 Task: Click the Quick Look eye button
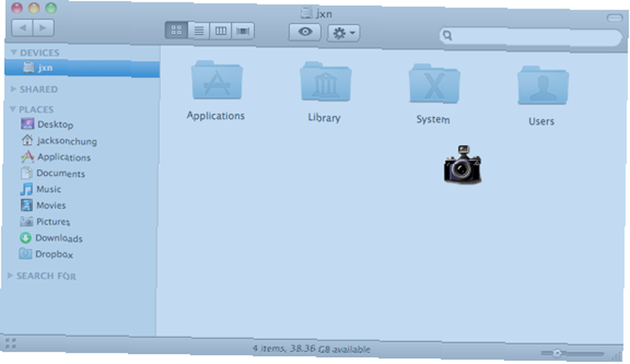[305, 31]
